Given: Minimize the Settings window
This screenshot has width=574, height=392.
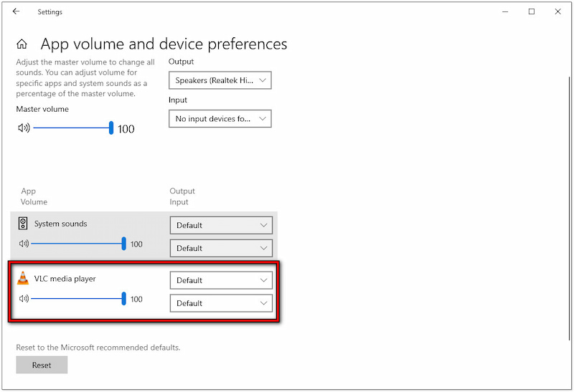Looking at the screenshot, I should [x=499, y=11].
